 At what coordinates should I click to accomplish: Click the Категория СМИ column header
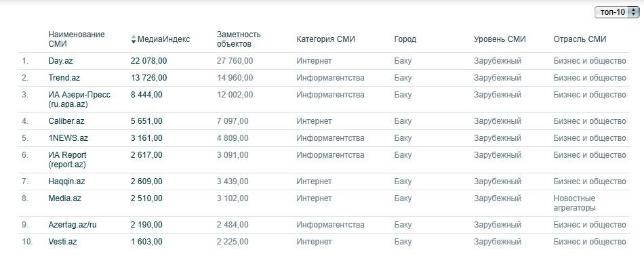325,39
